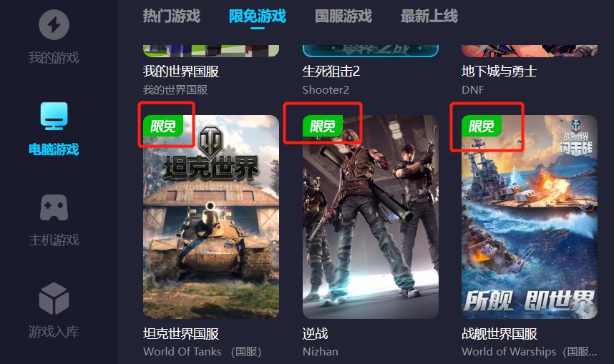This screenshot has height=364, width=614.
Task: Open the 最新上线 tab
Action: coord(429,16)
